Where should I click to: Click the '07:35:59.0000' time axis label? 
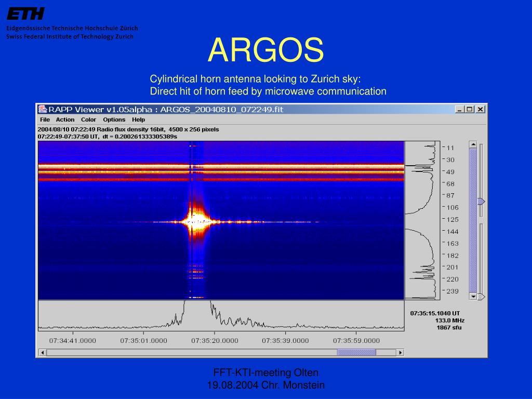[x=356, y=341]
